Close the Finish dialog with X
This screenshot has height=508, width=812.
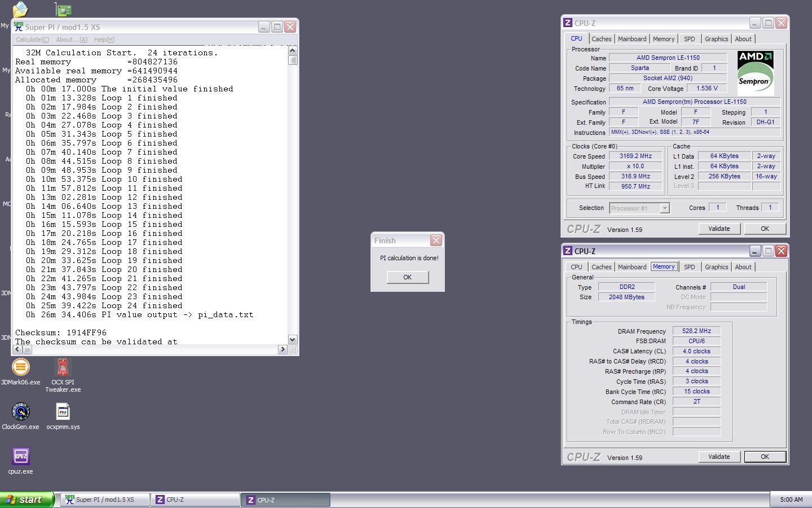[x=436, y=240]
